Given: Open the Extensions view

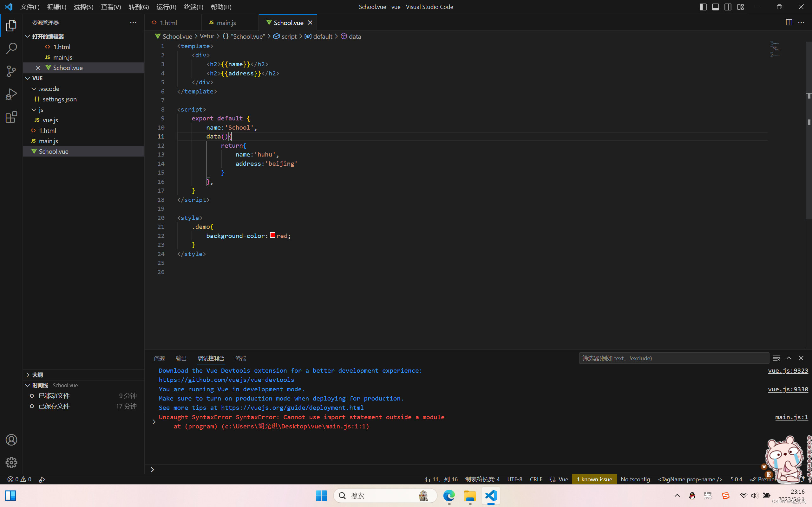Looking at the screenshot, I should pos(11,117).
